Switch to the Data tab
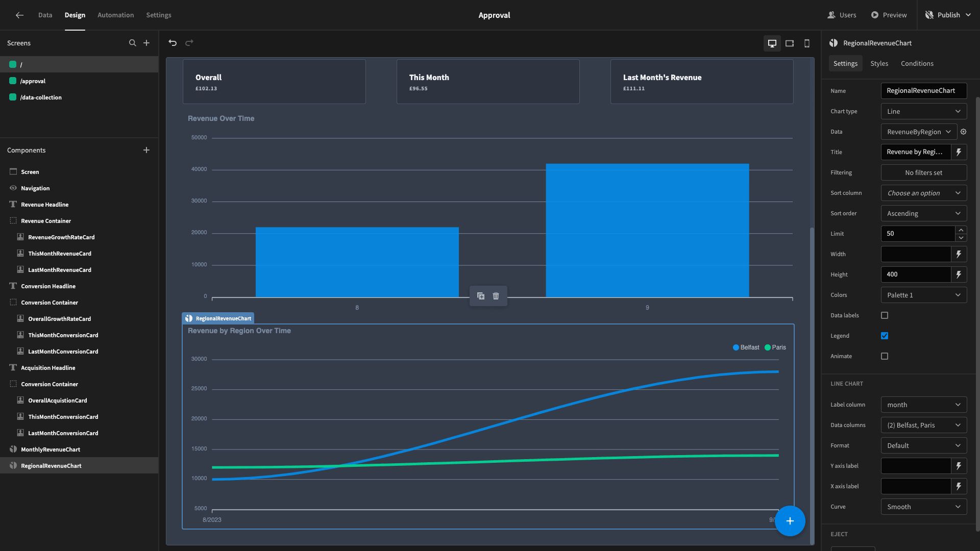980x551 pixels. (45, 15)
